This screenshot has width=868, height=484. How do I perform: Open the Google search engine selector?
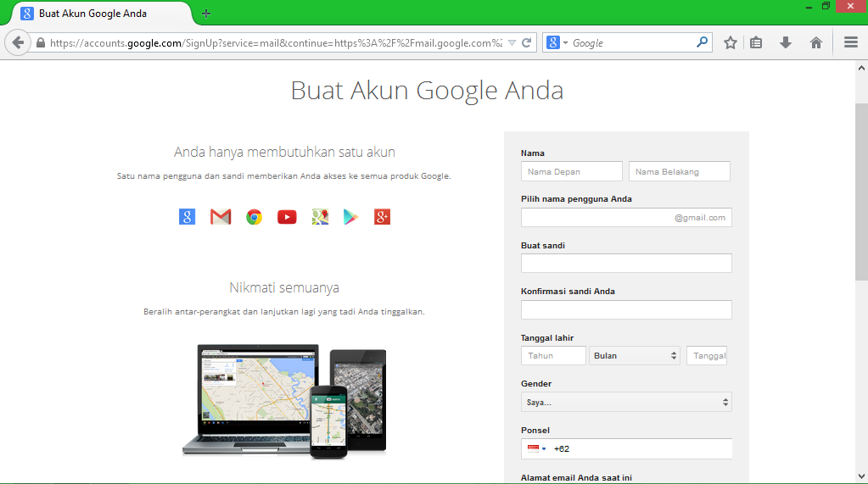click(x=557, y=42)
